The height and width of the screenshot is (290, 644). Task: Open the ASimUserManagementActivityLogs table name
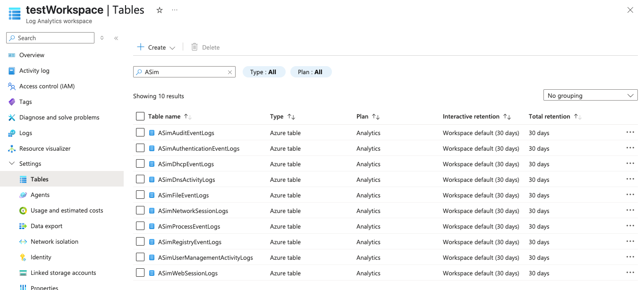pyautogui.click(x=205, y=257)
